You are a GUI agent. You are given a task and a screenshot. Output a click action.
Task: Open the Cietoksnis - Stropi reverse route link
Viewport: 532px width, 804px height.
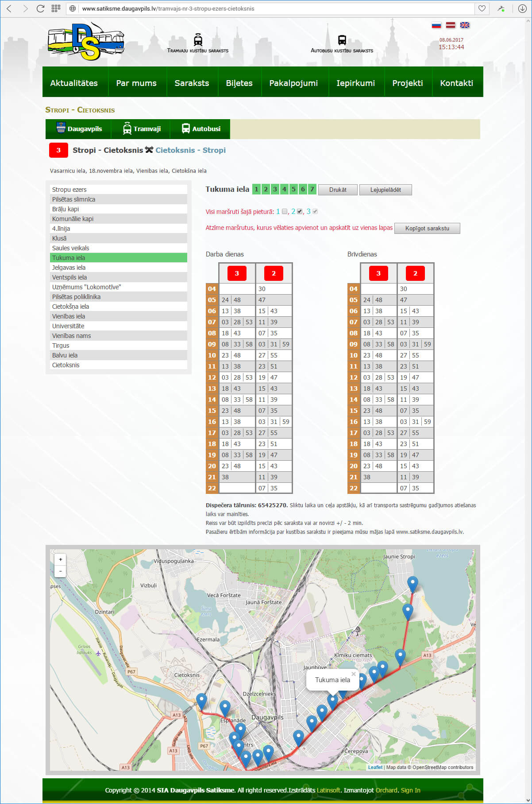tap(190, 150)
